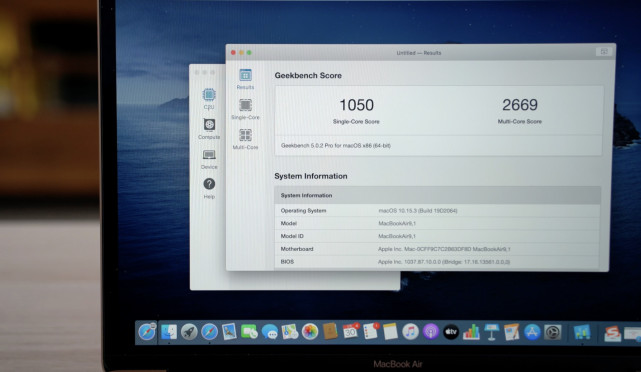Click the 1050 Single-Core Score value

pyautogui.click(x=356, y=105)
